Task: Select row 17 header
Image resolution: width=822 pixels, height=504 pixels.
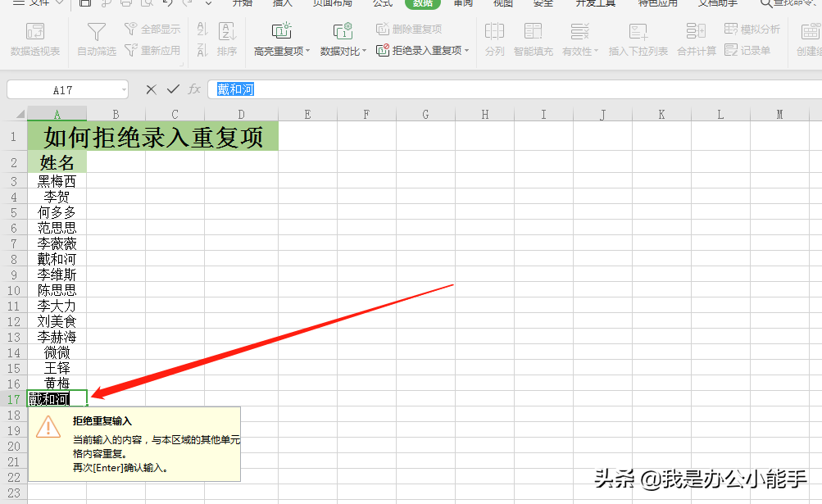Action: click(14, 400)
